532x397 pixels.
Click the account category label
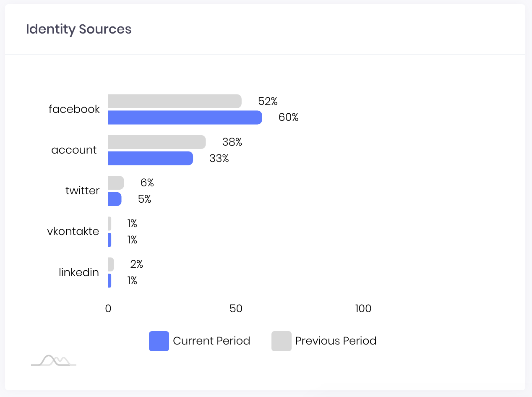pos(74,150)
